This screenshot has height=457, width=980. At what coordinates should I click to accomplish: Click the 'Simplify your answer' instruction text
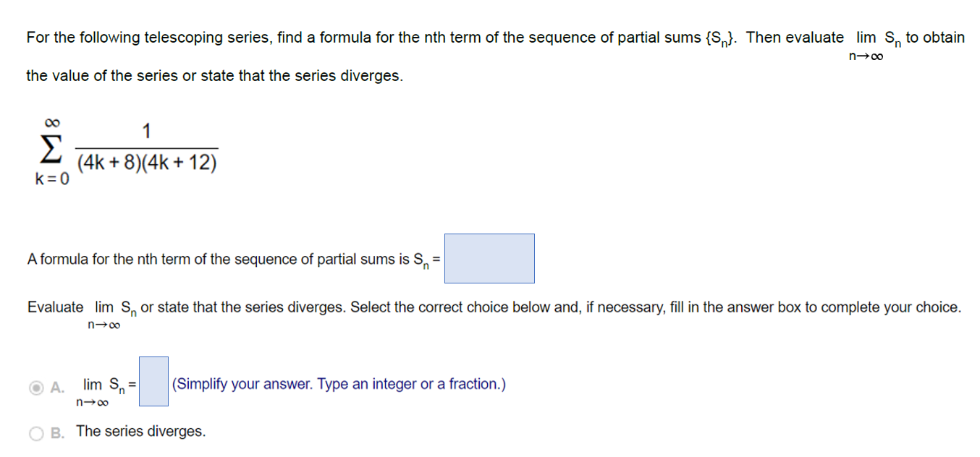tap(337, 384)
